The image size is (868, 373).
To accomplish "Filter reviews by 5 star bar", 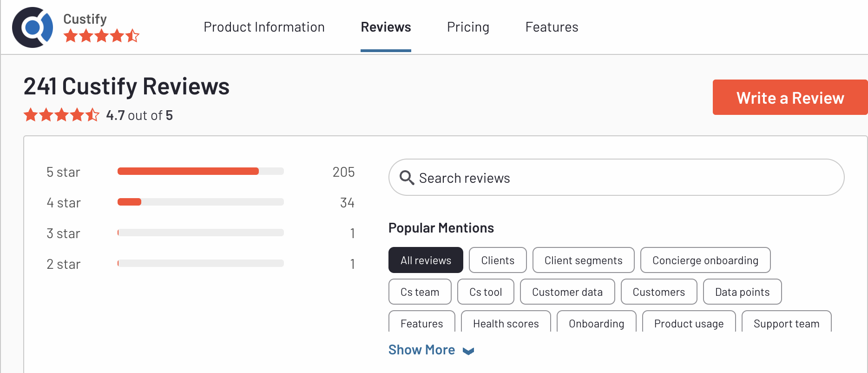I will [201, 171].
